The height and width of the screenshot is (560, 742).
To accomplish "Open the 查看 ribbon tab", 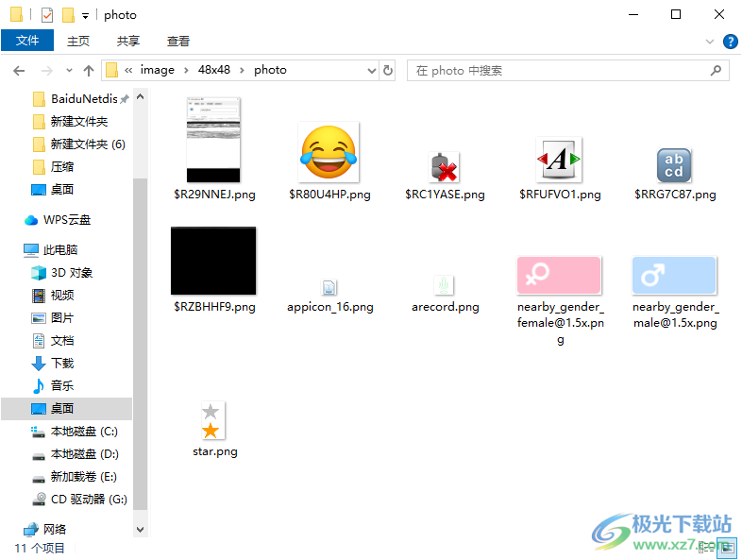I will [178, 42].
